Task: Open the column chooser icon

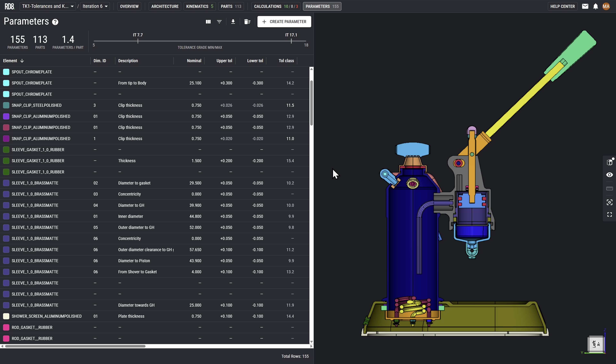Action: pos(208,22)
